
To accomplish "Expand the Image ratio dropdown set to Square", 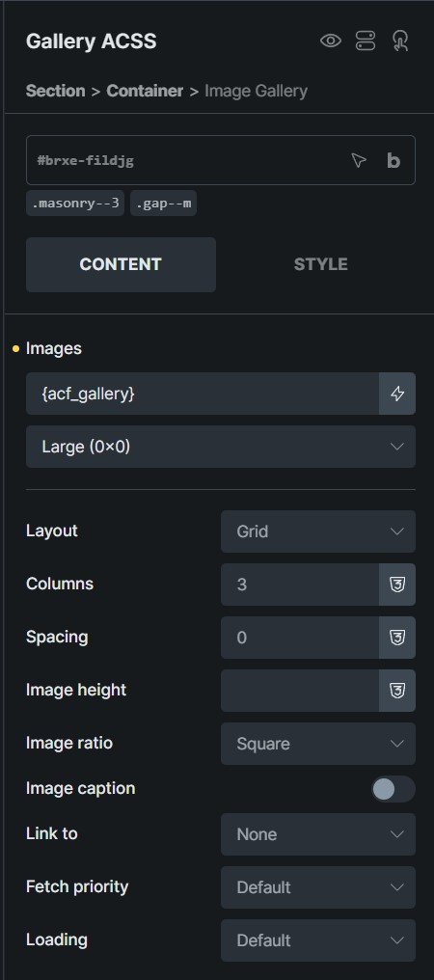I will click(x=317, y=744).
